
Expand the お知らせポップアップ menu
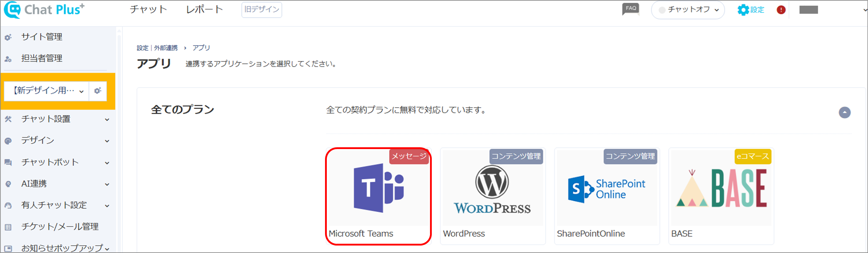tap(58, 248)
